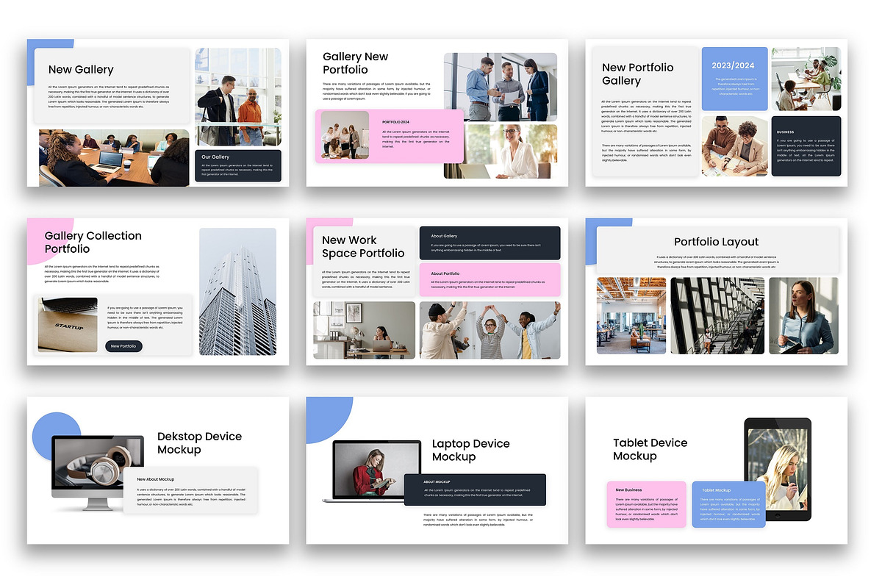882x588 pixels.
Task: Click the STARTUP notebook photo
Action: (68, 324)
